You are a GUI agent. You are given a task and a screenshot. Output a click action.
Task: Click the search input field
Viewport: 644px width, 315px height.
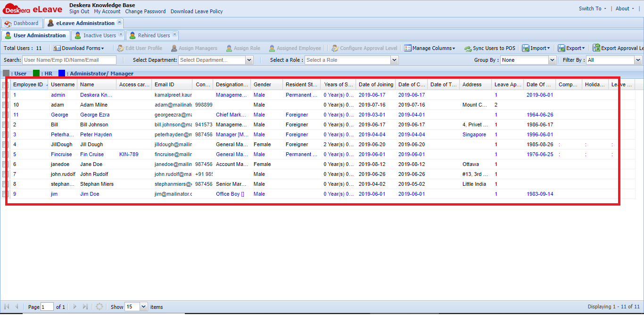pyautogui.click(x=70, y=60)
